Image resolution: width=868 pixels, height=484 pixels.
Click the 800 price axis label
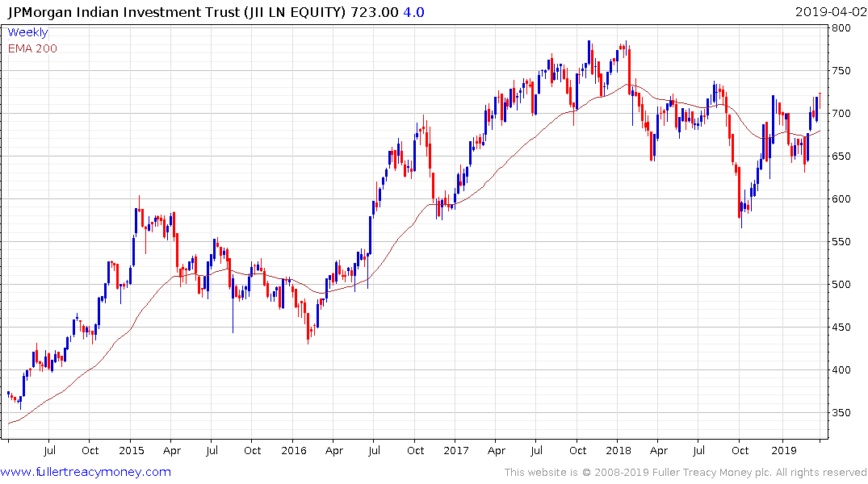(x=841, y=28)
